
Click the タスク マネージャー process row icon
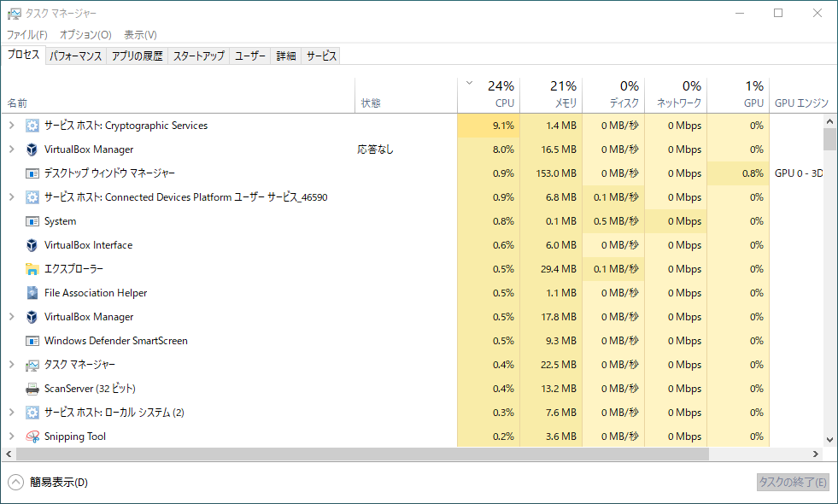(32, 365)
